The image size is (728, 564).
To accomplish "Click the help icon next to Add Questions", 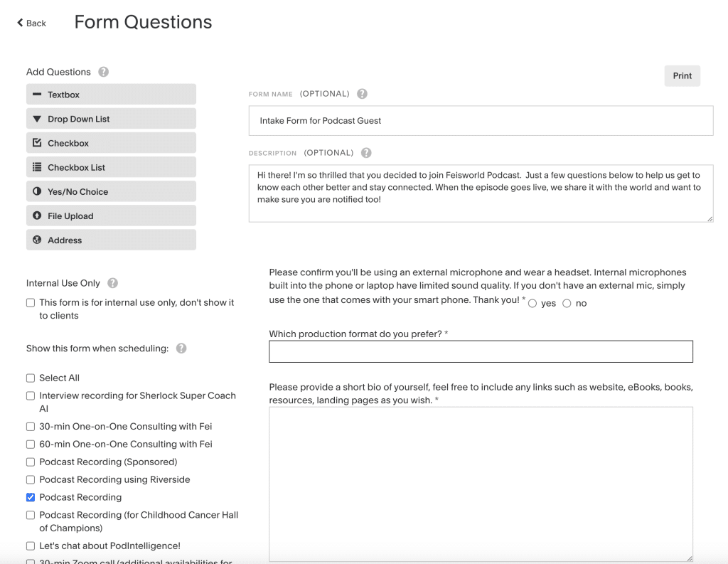I will point(104,72).
